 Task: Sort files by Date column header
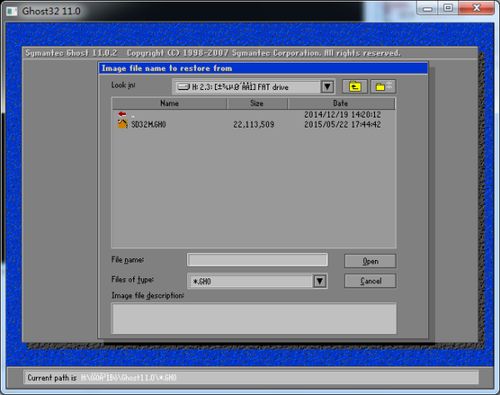pos(341,103)
